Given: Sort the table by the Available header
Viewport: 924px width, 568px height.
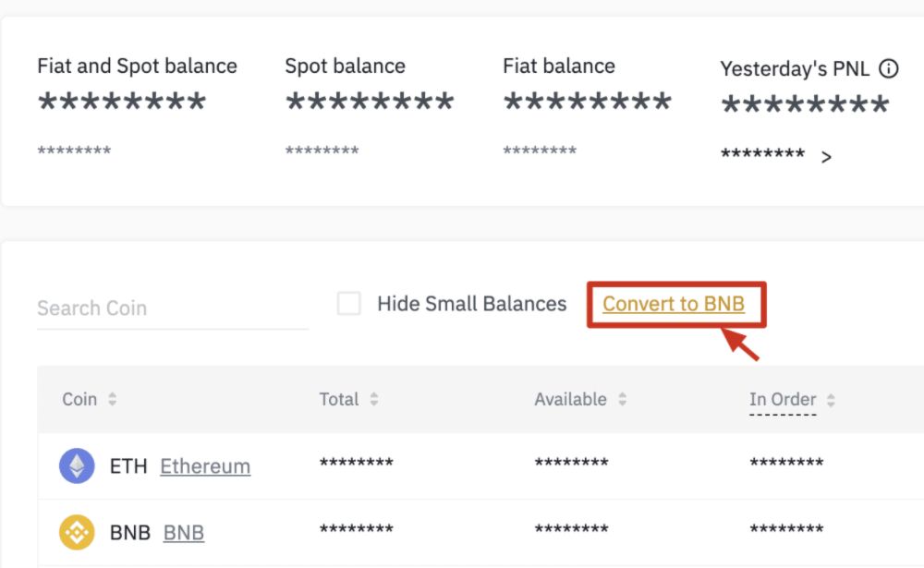Looking at the screenshot, I should [x=569, y=399].
